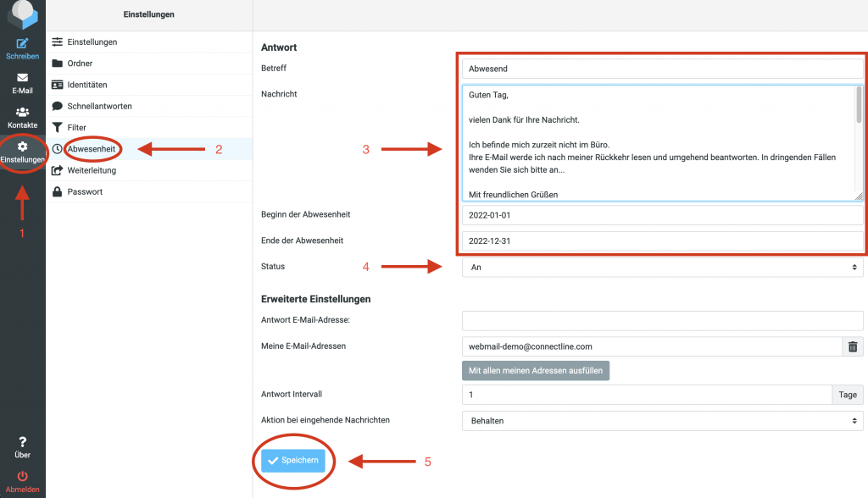Open the Aktion bei eingehende Nachrichten dropdown
Screen dimensions: 868x498
(x=663, y=421)
